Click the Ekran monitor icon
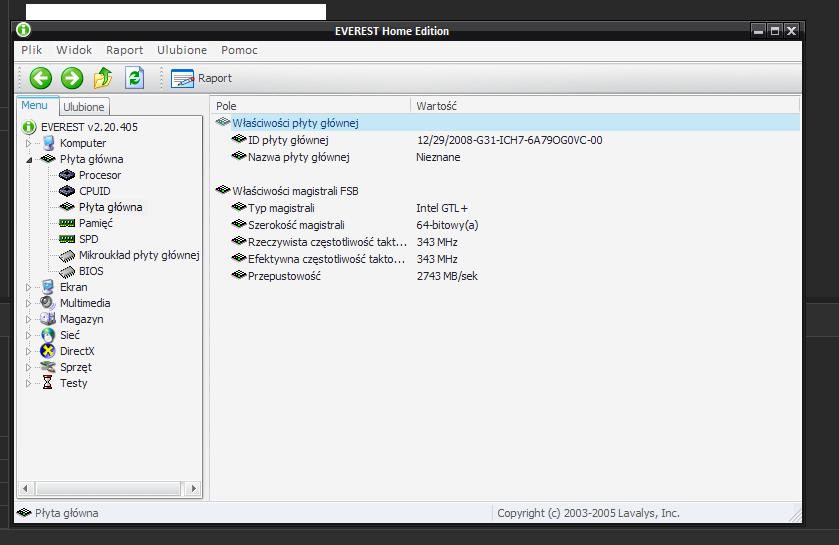This screenshot has height=545, width=839. tap(48, 287)
